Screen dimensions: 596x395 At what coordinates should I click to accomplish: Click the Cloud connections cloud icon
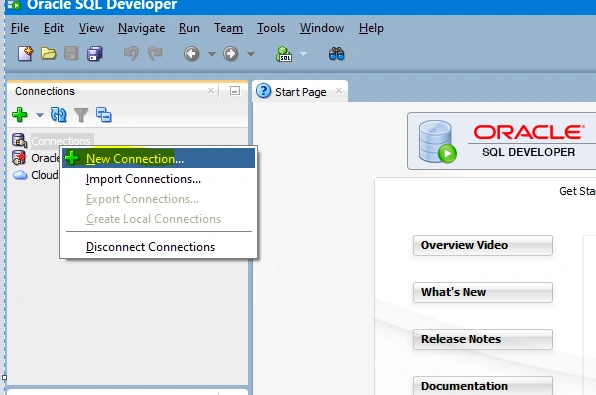20,175
